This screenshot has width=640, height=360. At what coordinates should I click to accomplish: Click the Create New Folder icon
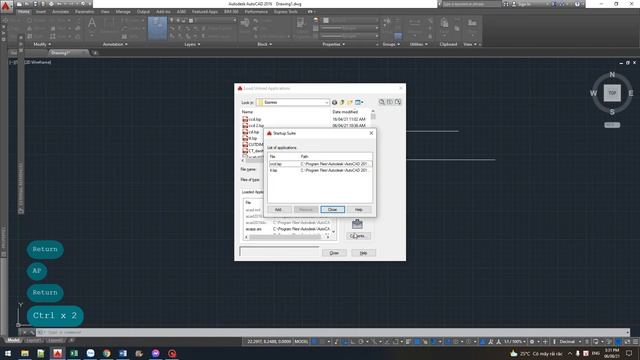350,102
